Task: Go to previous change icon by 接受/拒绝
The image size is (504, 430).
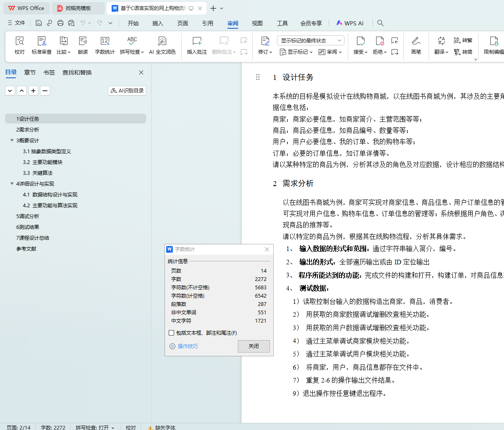Action: pos(395,40)
